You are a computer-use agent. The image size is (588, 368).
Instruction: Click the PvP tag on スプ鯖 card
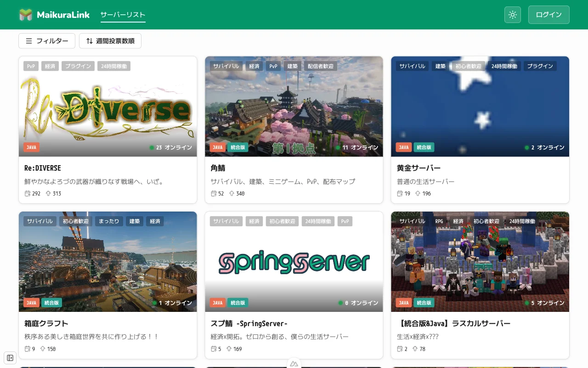click(x=345, y=221)
